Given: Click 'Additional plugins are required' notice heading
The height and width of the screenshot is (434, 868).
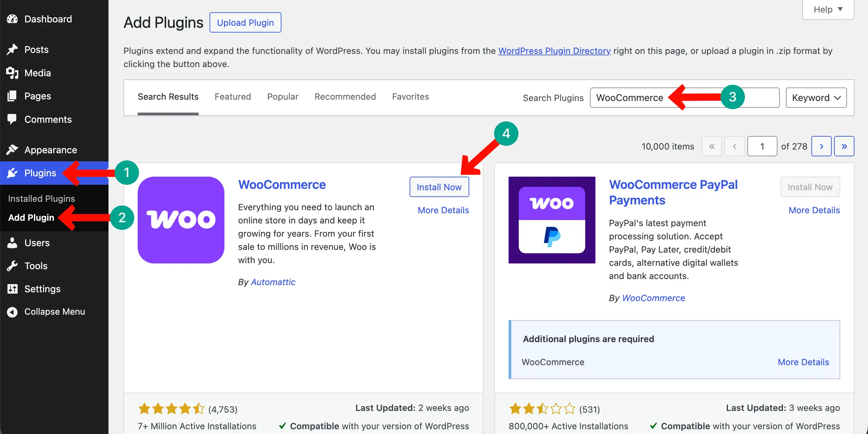Looking at the screenshot, I should click(588, 339).
